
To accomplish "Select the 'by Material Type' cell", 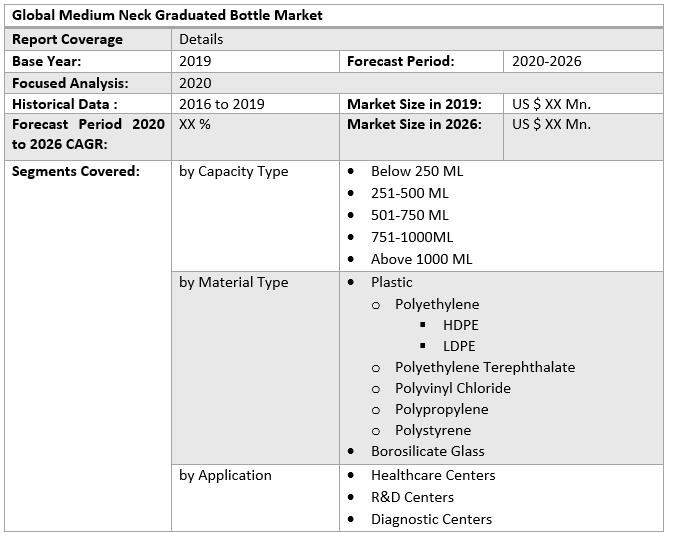I will (x=233, y=282).
